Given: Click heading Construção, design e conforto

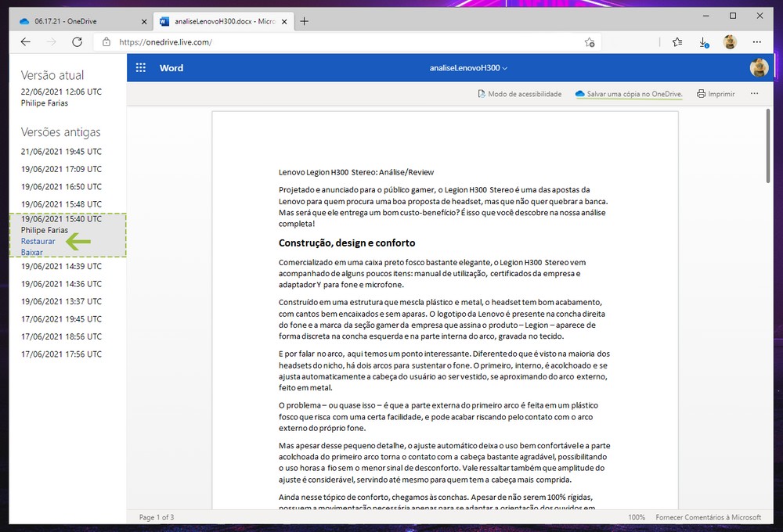Looking at the screenshot, I should point(347,243).
